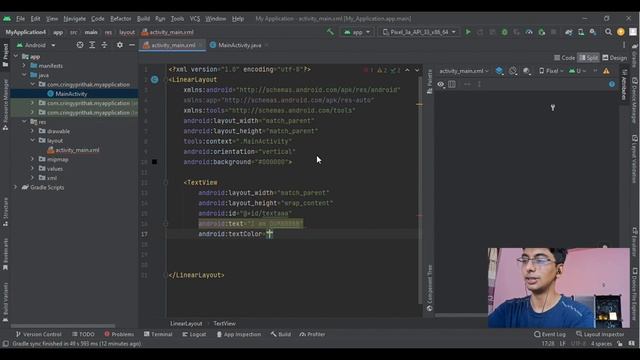
Task: Click the select opened file target icon
Action: coord(80,45)
